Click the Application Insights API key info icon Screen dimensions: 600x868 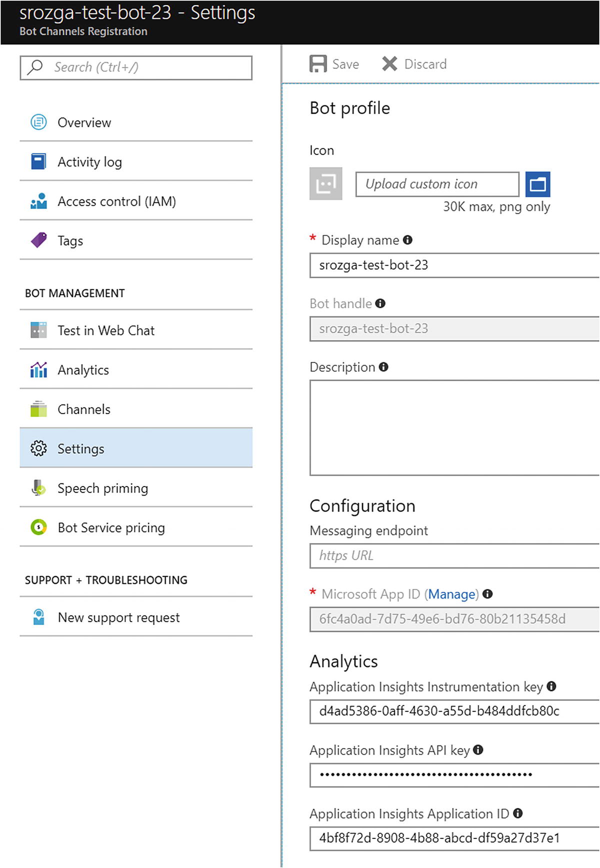478,750
